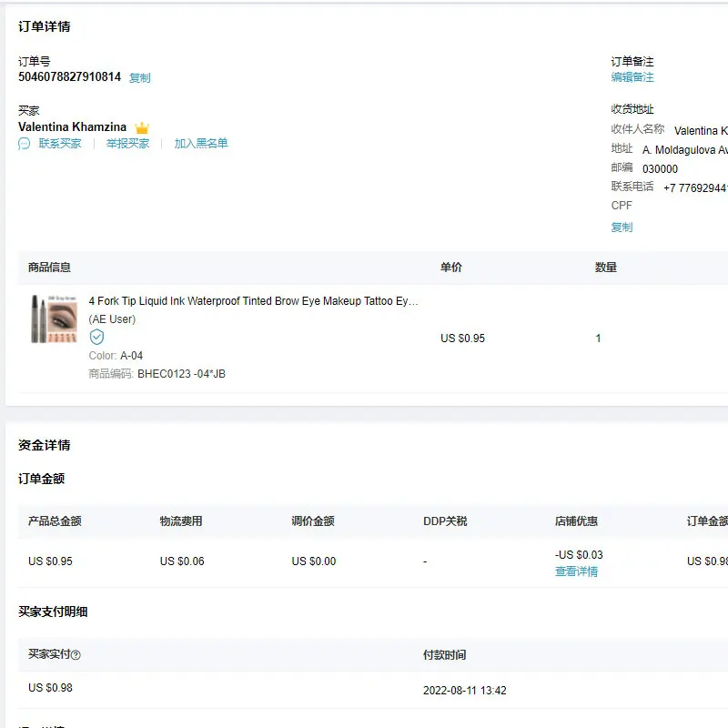
Task: Click the payment time 2022-08-11 13:42
Action: pos(464,691)
